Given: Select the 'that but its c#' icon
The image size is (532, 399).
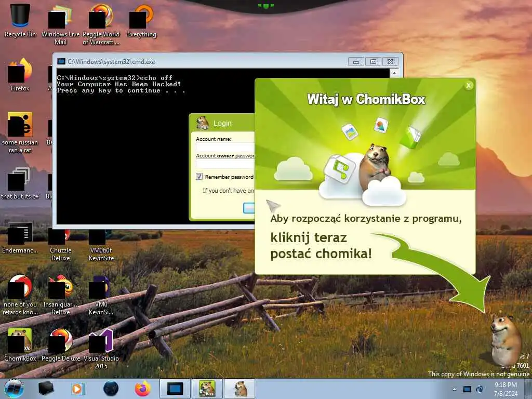Looking at the screenshot, I should pyautogui.click(x=20, y=183).
